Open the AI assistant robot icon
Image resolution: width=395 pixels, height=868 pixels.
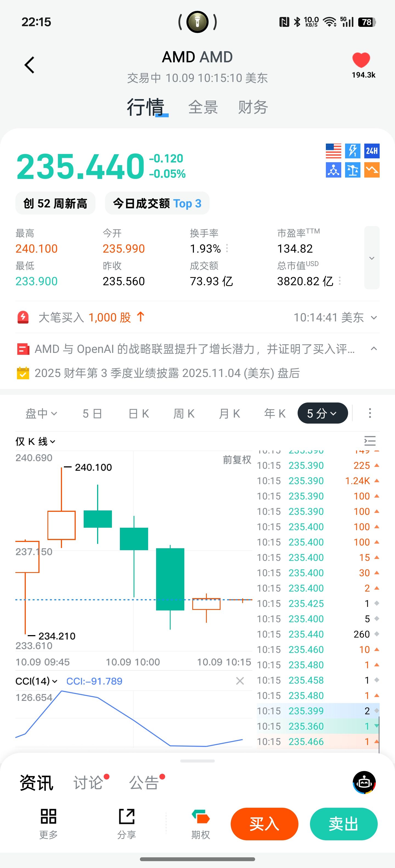pyautogui.click(x=364, y=783)
